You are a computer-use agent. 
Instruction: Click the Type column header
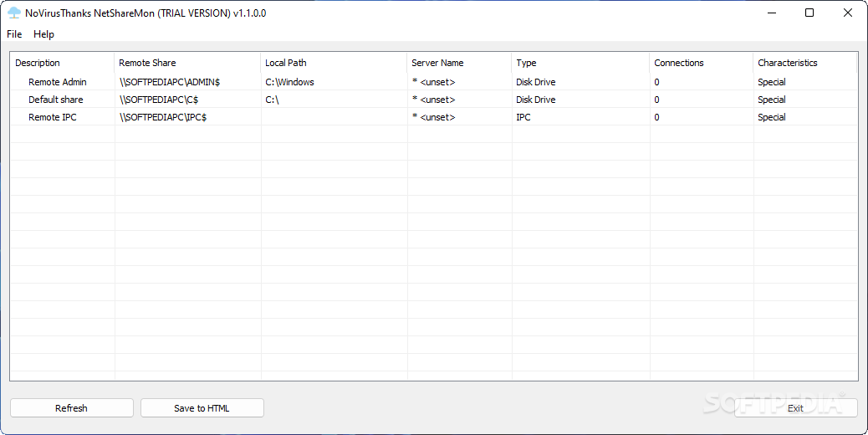(x=580, y=63)
